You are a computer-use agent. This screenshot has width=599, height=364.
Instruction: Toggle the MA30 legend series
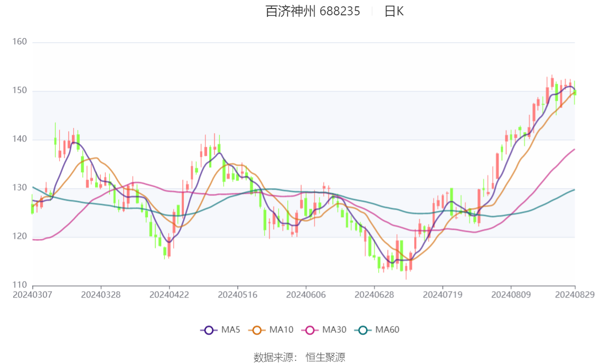(324, 330)
